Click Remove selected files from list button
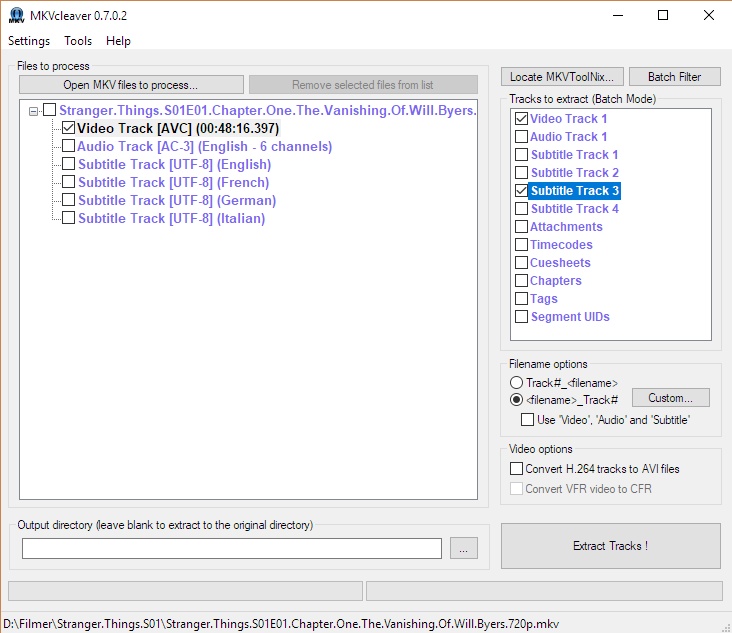 363,84
